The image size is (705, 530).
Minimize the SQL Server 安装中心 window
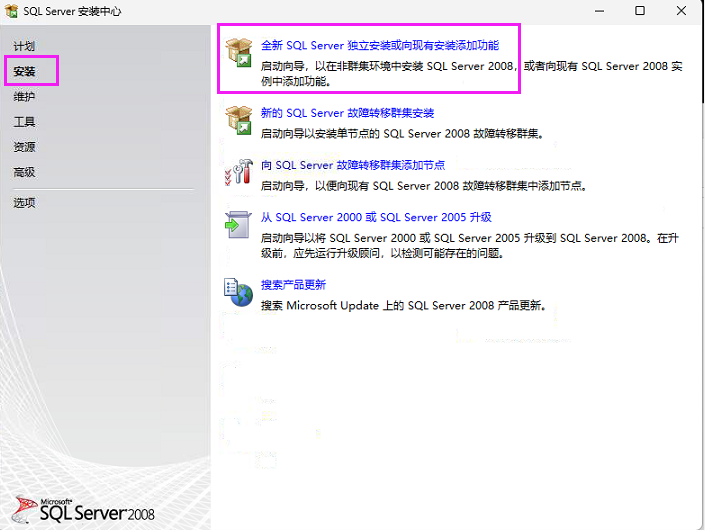coord(599,11)
